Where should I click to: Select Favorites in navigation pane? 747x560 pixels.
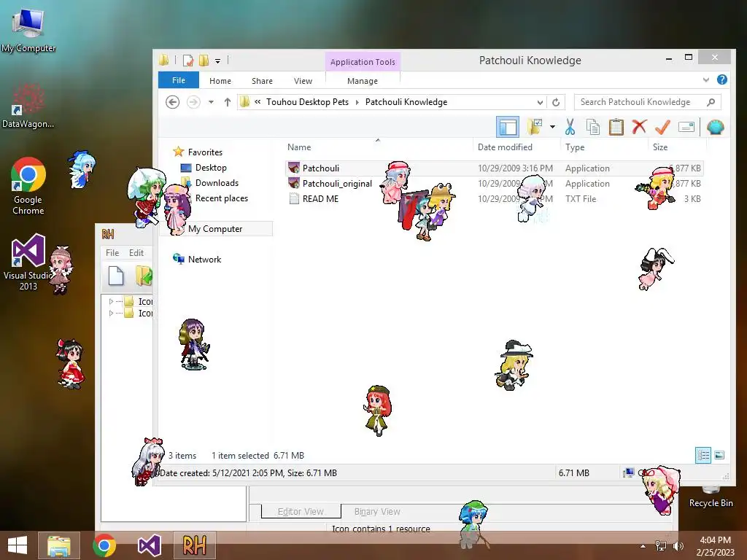(x=205, y=152)
